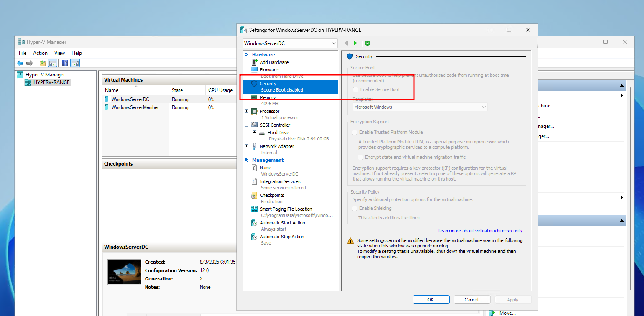Expand the Network Adapter node

246,146
